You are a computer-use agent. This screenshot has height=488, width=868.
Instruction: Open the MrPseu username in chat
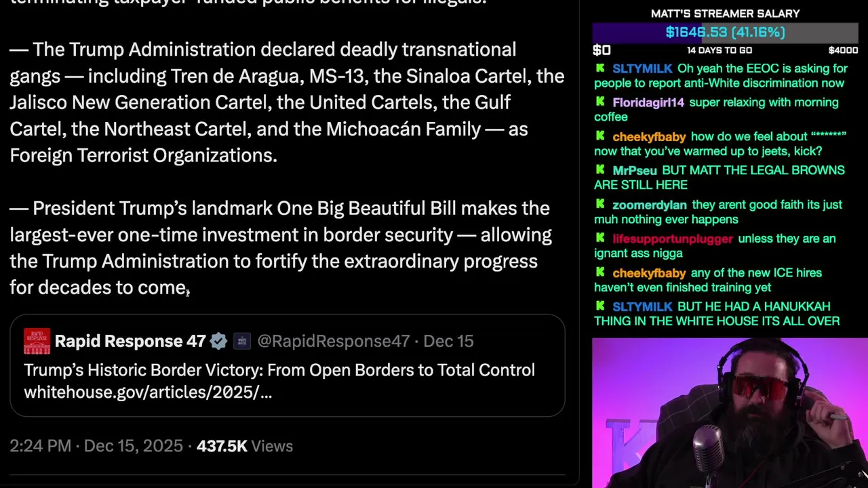pos(635,170)
